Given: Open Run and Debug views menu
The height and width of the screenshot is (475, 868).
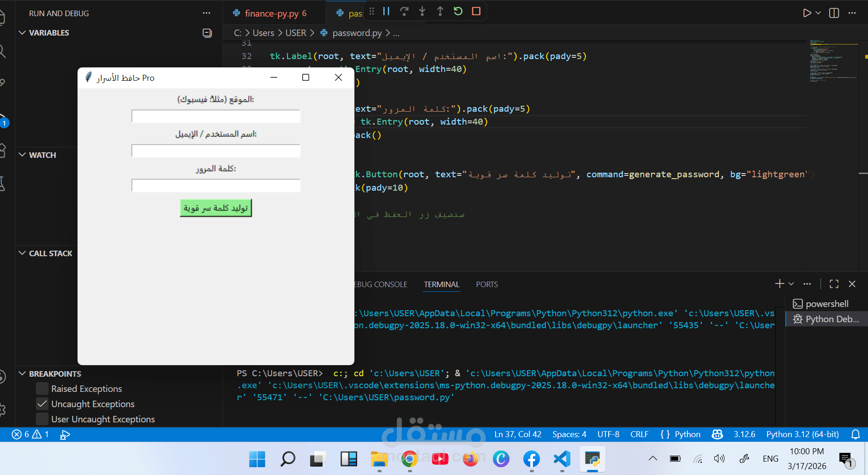Looking at the screenshot, I should coord(207,13).
